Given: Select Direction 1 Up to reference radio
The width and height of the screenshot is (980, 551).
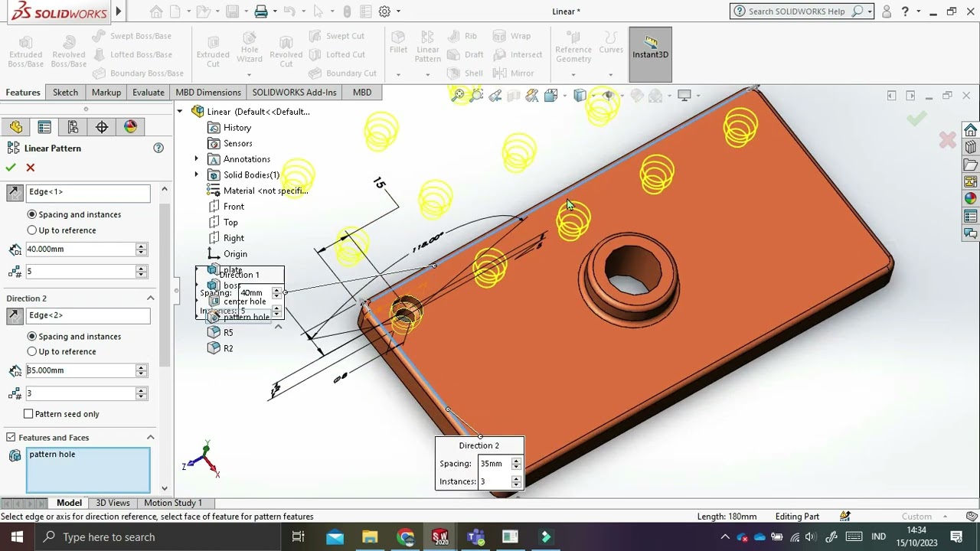Looking at the screenshot, I should (32, 230).
